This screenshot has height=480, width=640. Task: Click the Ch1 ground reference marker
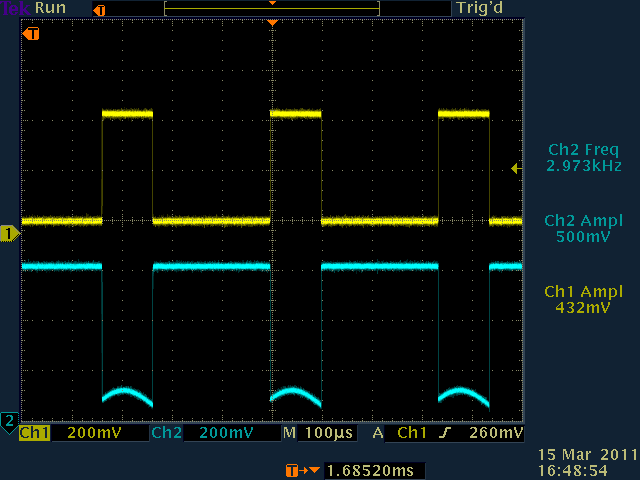[8, 233]
